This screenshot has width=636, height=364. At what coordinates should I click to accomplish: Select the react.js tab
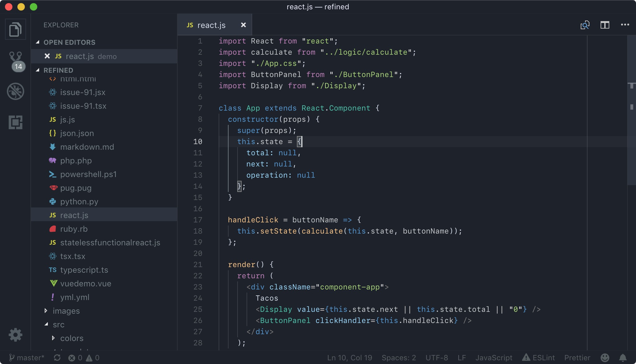[x=211, y=25]
